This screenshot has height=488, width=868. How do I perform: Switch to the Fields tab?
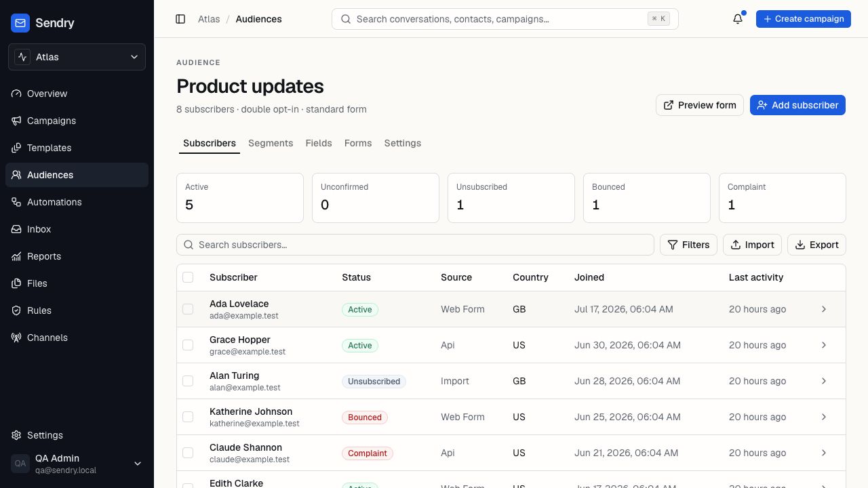[319, 143]
